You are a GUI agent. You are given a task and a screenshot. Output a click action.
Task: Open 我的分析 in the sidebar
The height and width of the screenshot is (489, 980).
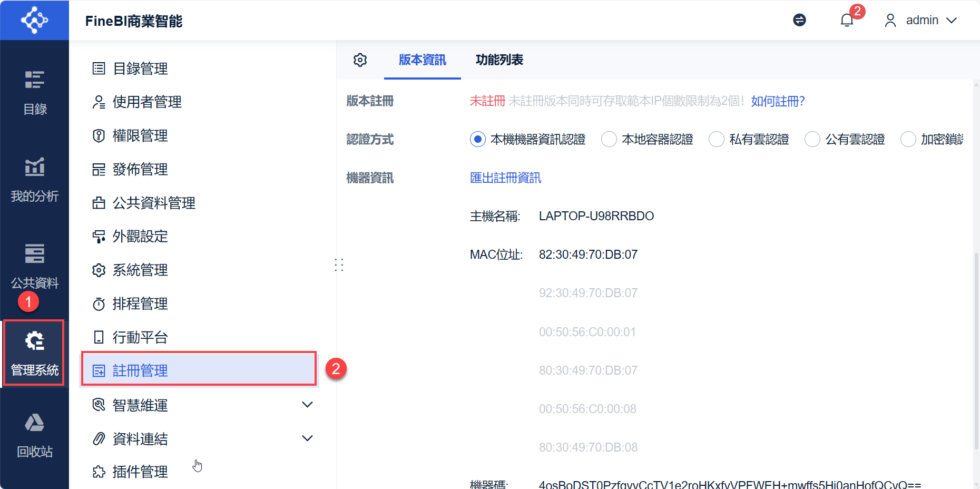point(35,180)
